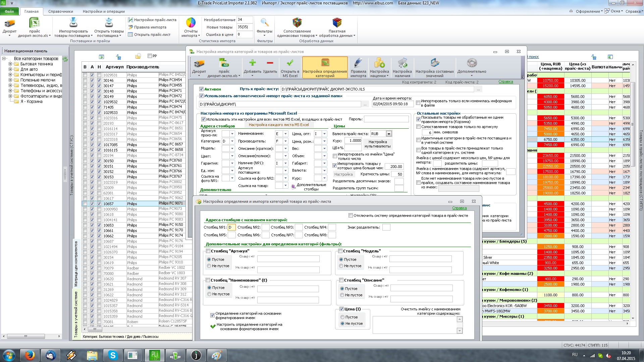Open the Наименование column dropdown
Image resolution: width=644 pixels, height=362 pixels.
(285, 134)
